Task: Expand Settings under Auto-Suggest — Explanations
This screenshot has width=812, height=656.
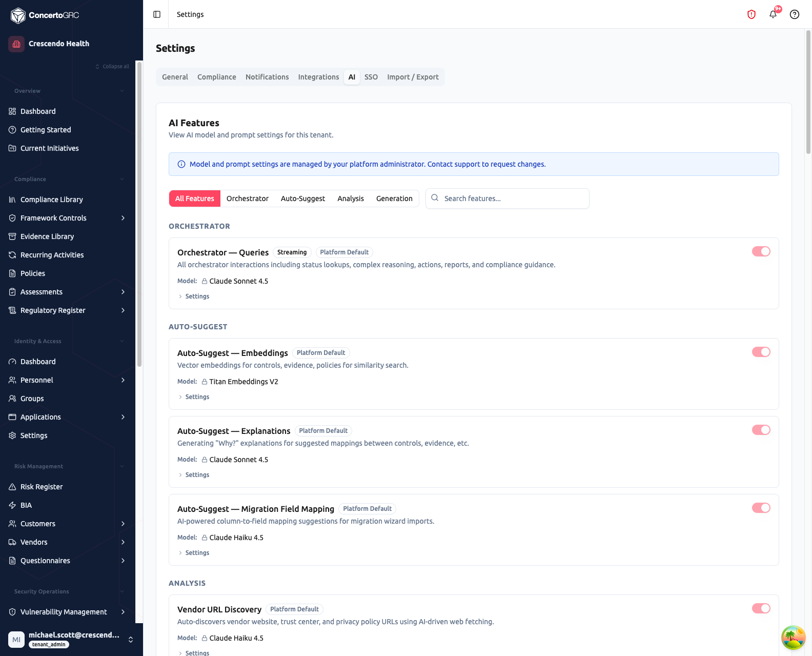Action: pyautogui.click(x=194, y=475)
